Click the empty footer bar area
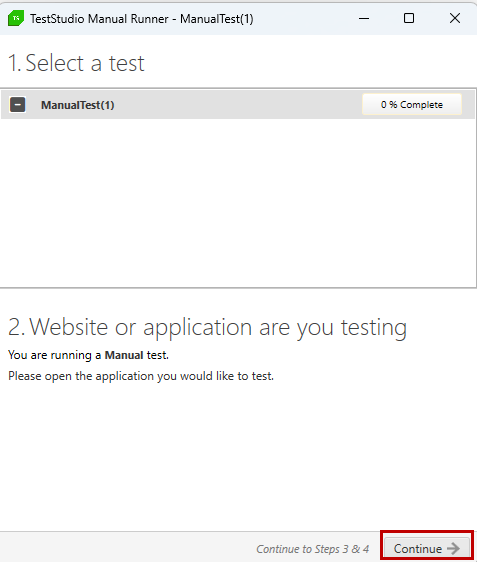The image size is (477, 562). (x=125, y=547)
